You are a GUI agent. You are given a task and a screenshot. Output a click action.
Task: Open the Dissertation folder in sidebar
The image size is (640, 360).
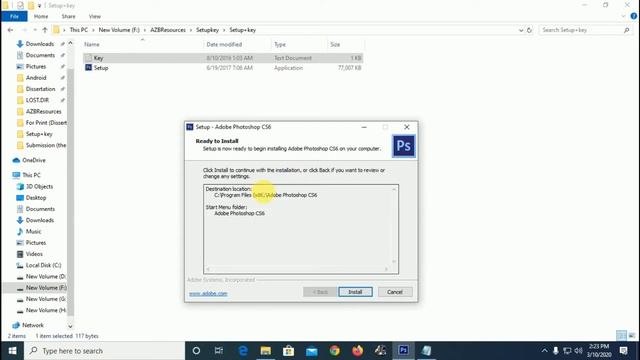(40, 89)
